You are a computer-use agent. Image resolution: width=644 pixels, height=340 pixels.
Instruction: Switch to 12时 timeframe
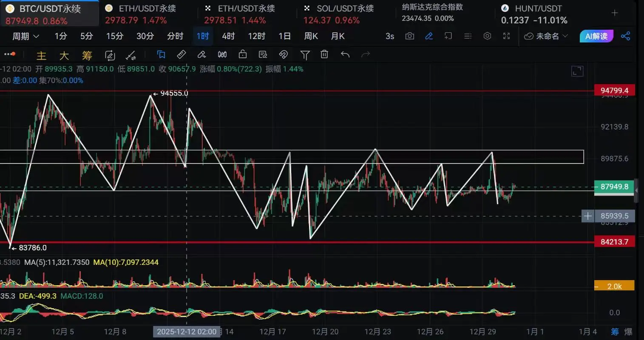point(257,36)
